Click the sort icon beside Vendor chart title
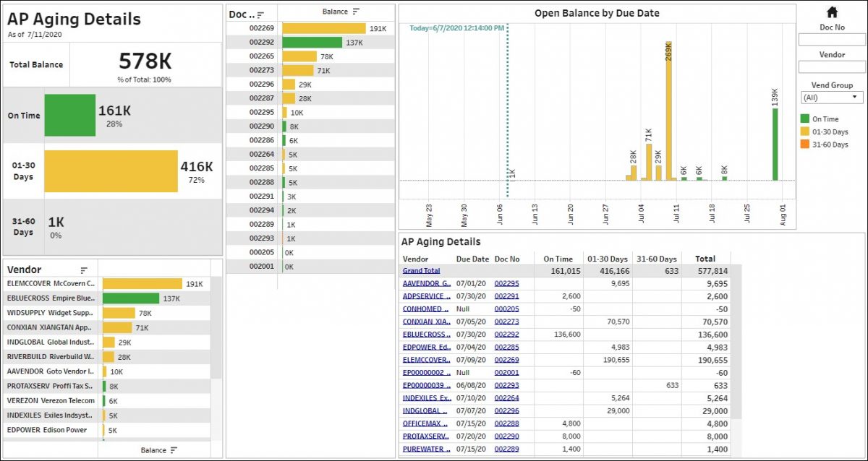 click(84, 270)
